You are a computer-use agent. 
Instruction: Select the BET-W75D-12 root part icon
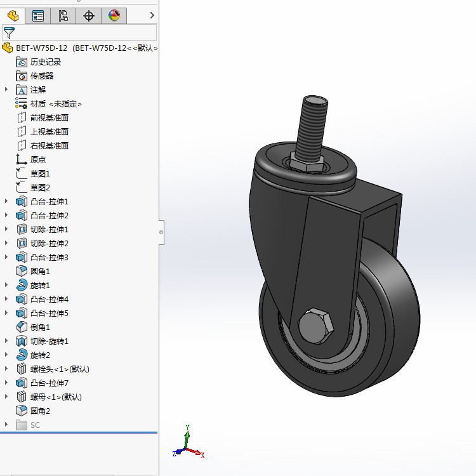[x=7, y=48]
